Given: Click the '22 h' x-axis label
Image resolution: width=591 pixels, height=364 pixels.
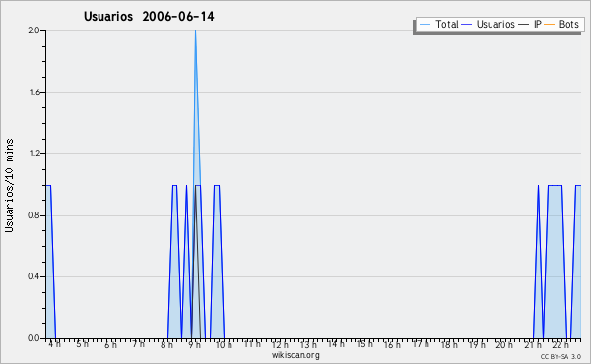Looking at the screenshot, I should point(560,344).
